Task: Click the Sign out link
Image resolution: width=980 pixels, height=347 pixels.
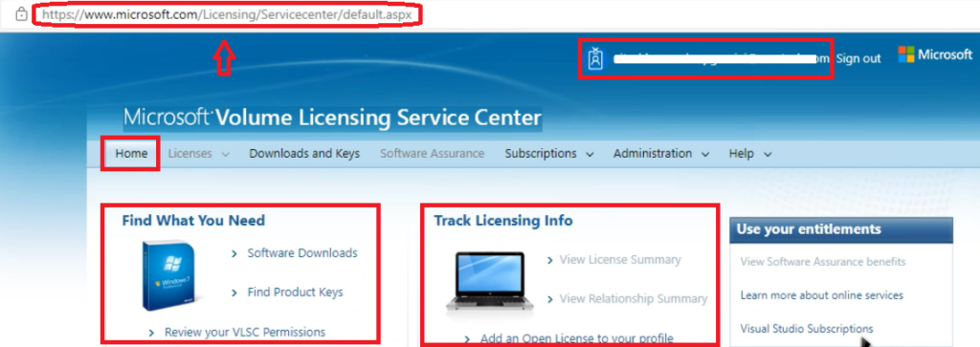Action: tap(858, 58)
